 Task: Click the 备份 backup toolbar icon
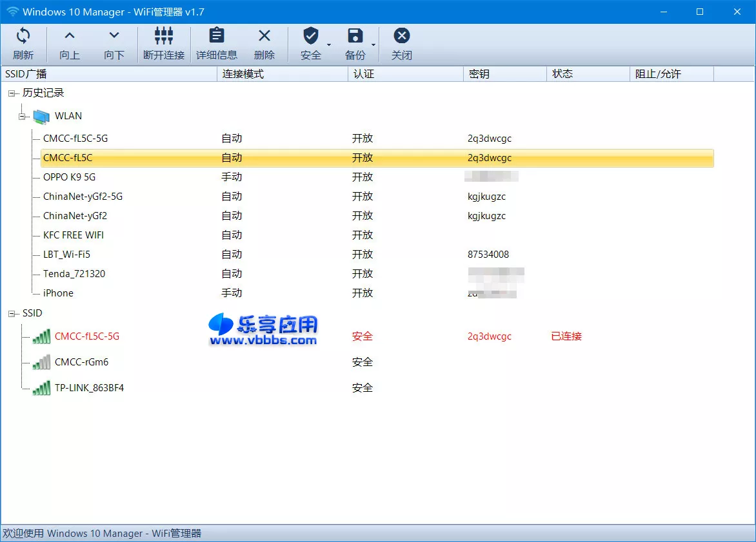[x=355, y=36]
